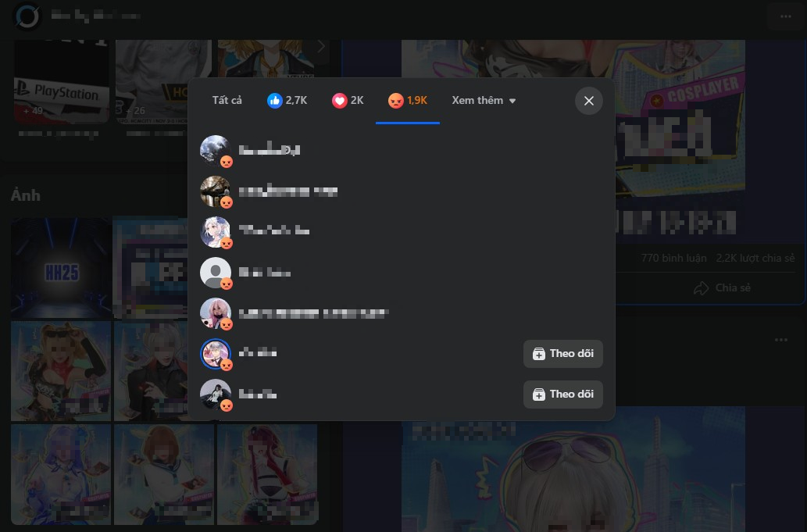Close the reactions dialog
807x532 pixels.
coord(589,101)
